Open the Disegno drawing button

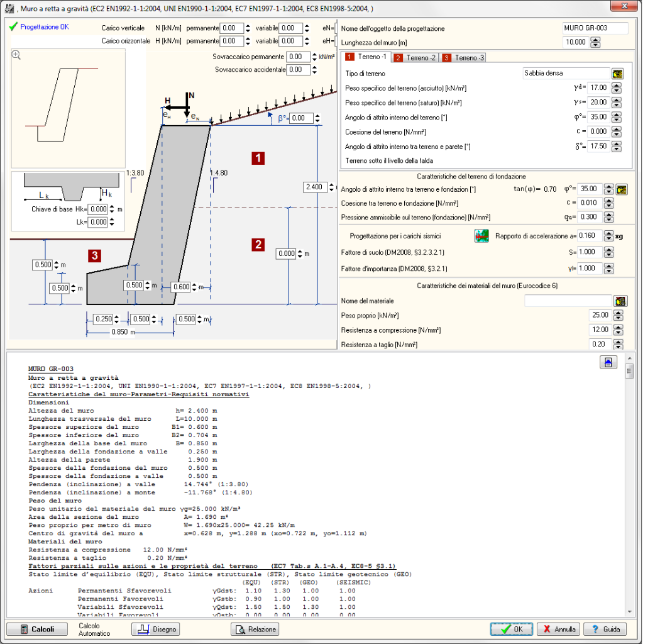click(156, 630)
